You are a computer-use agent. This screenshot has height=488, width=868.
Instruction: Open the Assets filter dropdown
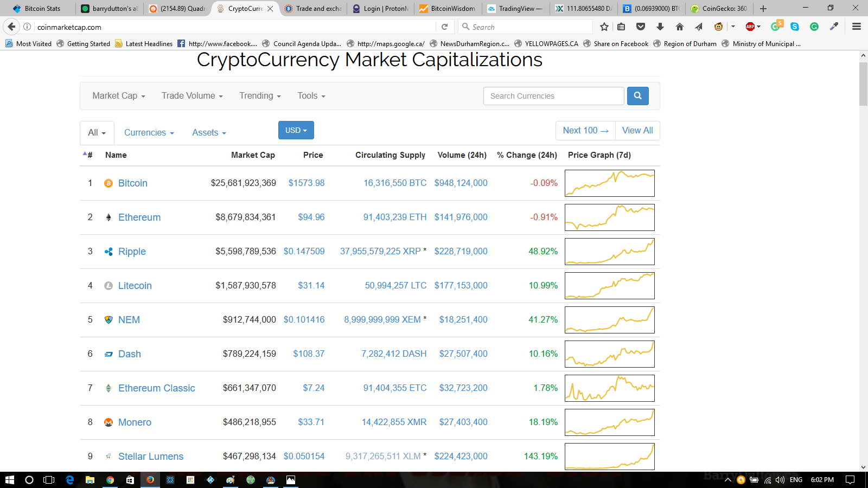209,133
